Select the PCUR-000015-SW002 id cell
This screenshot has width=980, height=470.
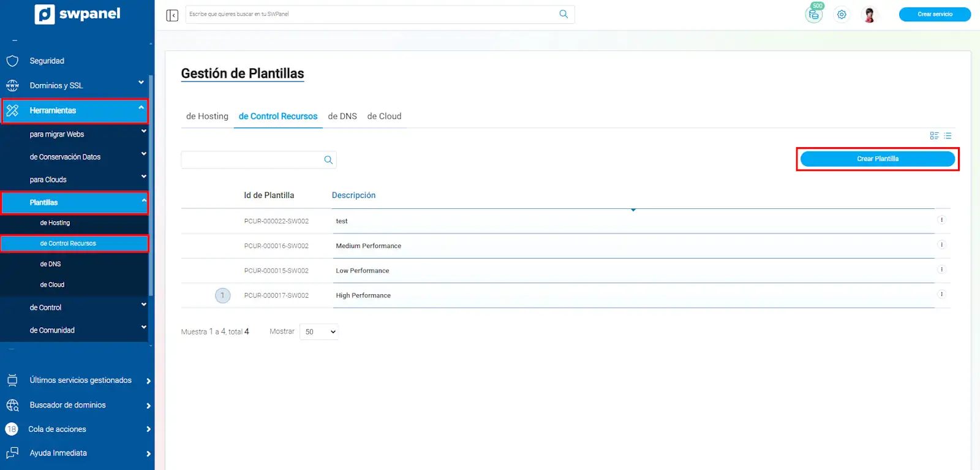click(x=276, y=271)
